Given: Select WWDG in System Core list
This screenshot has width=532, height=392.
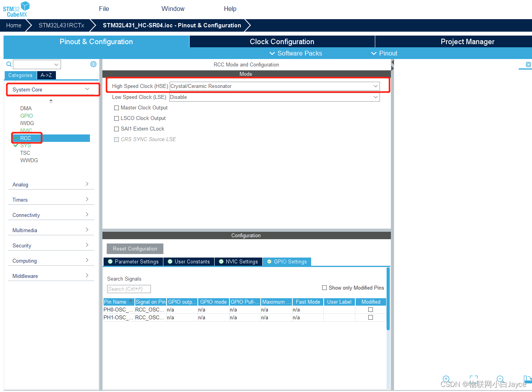Looking at the screenshot, I should point(29,160).
